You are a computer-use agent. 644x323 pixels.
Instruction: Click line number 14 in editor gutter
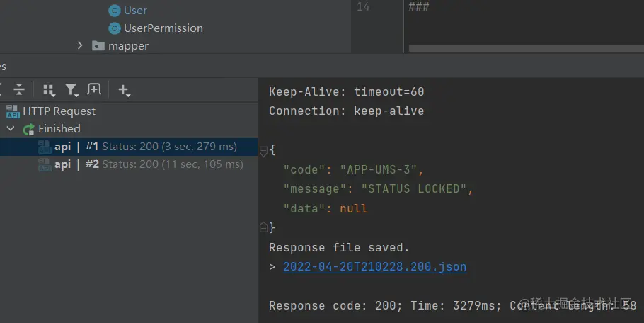pyautogui.click(x=363, y=6)
